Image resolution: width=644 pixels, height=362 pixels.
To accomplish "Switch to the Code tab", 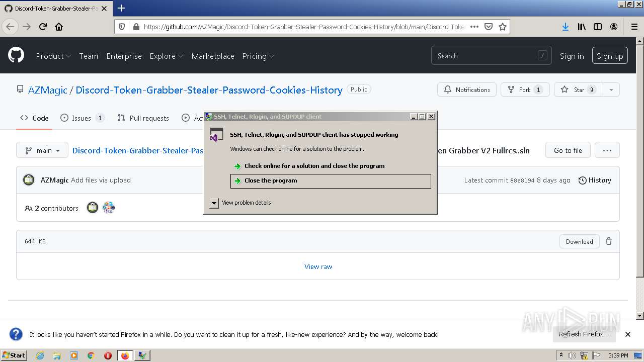I will tap(34, 118).
